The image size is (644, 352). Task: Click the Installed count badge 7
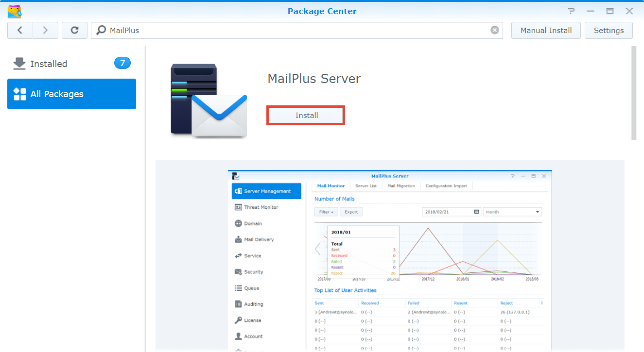click(x=122, y=63)
